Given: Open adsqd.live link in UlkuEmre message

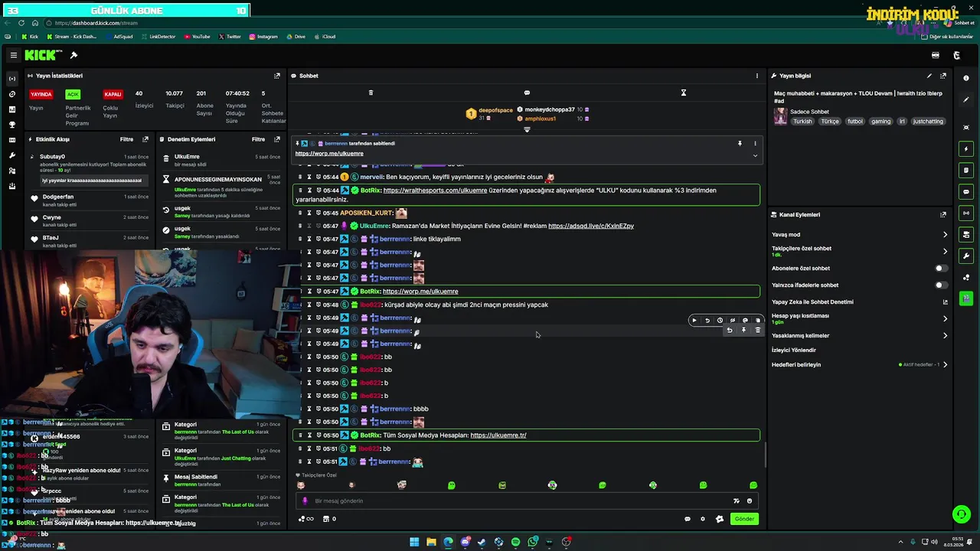Looking at the screenshot, I should point(591,227).
